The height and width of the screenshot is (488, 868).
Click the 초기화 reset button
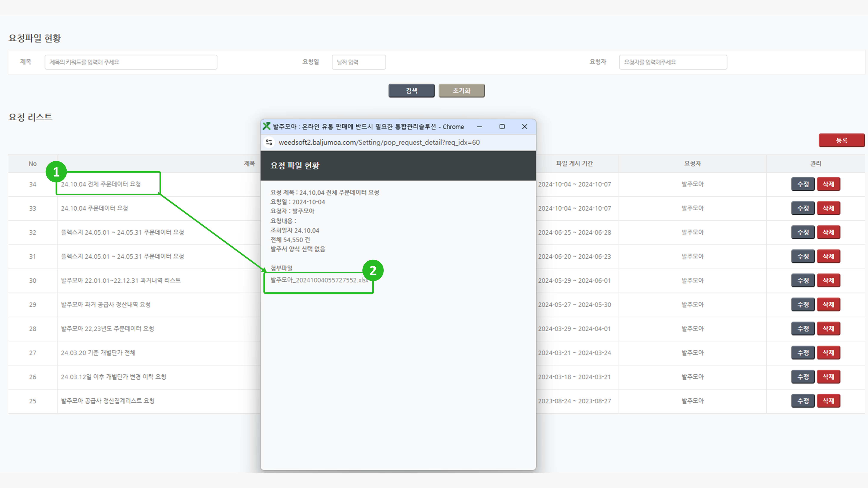[x=461, y=91]
